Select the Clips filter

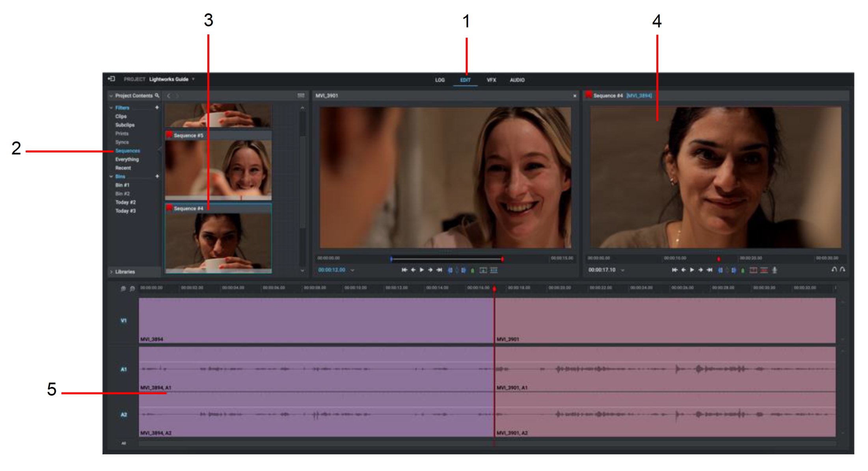coord(121,116)
